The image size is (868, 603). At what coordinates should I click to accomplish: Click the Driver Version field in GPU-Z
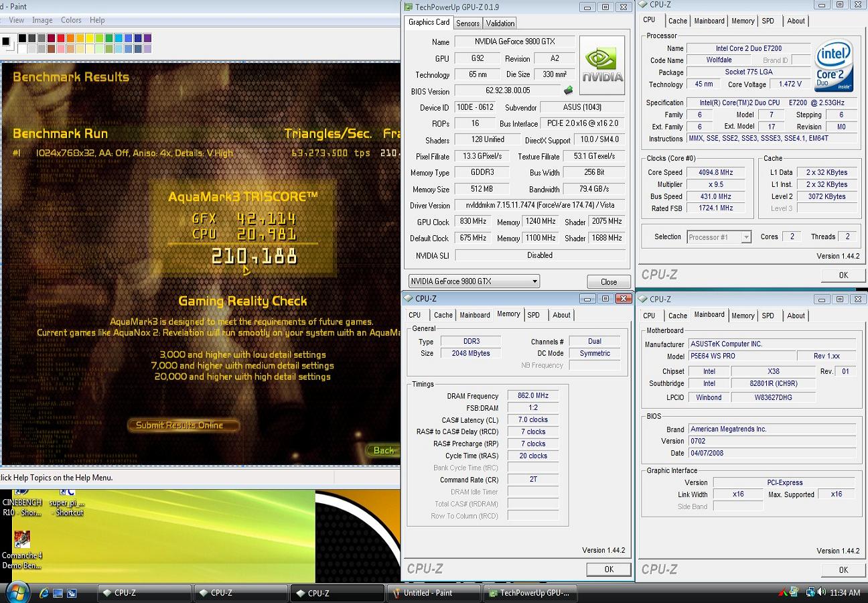tap(539, 205)
